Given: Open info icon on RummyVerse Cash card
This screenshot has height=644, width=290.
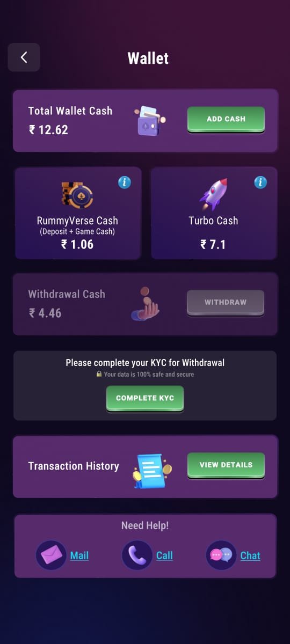Looking at the screenshot, I should [x=125, y=182].
